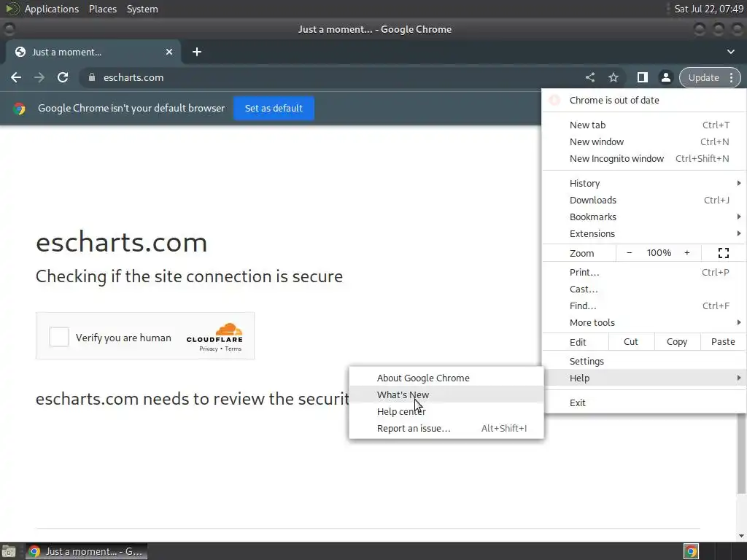
Task: Open Help center item
Action: click(x=446, y=411)
